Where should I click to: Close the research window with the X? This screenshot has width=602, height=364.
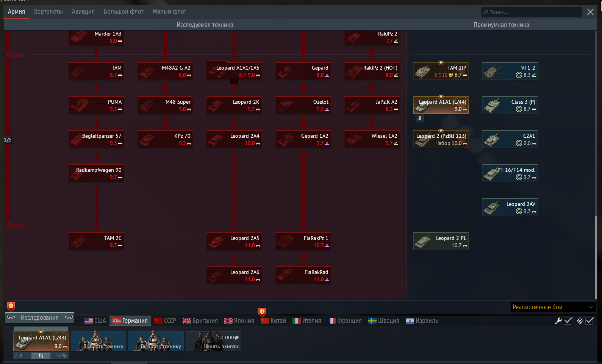[590, 12]
